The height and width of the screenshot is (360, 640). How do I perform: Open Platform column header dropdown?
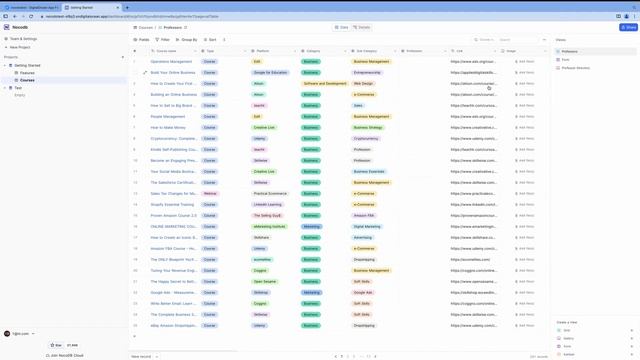click(x=295, y=51)
